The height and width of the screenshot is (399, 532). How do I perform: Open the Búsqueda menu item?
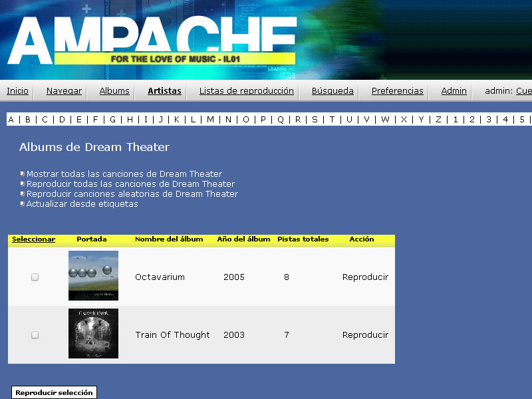[x=333, y=91]
